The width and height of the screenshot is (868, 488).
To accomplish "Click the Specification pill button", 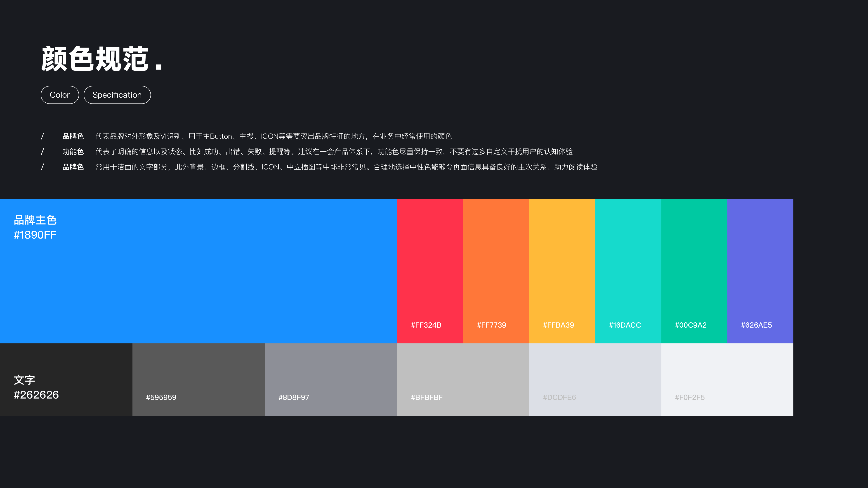I will [x=117, y=95].
